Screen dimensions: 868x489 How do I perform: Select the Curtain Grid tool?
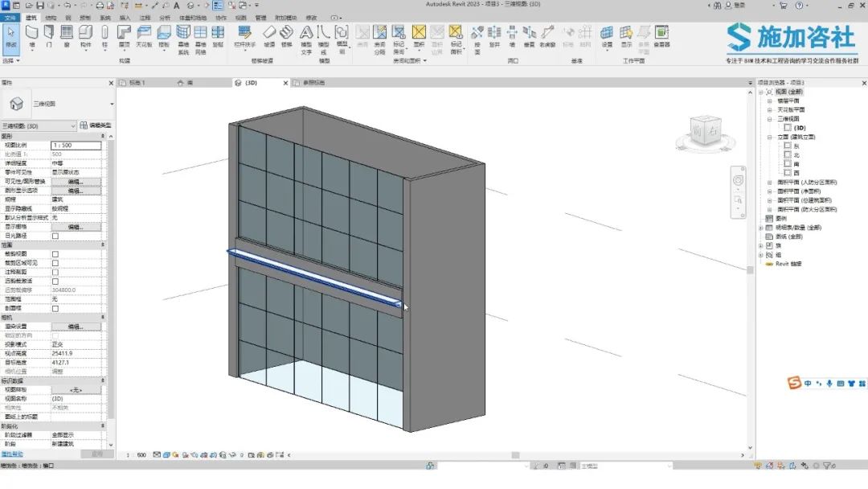coord(200,39)
